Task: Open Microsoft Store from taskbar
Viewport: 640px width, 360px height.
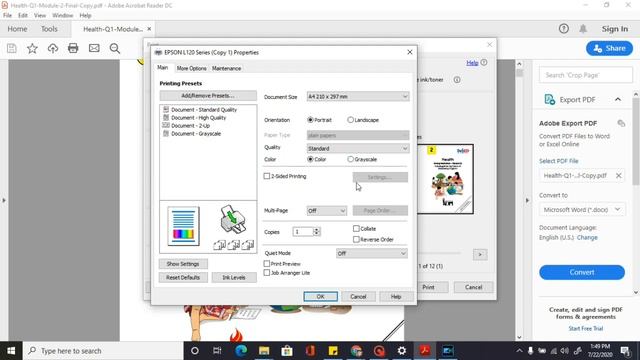Action: 287,351
